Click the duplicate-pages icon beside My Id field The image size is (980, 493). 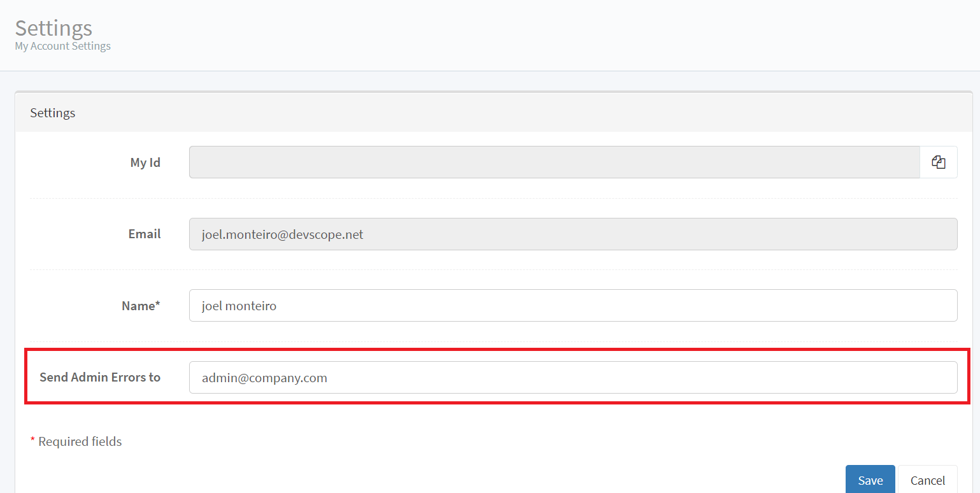point(938,162)
